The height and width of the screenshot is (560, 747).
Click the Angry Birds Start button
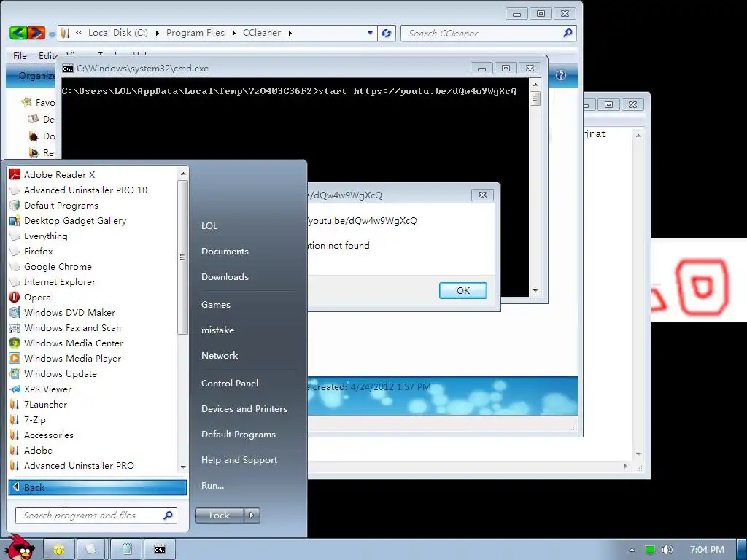point(20,548)
